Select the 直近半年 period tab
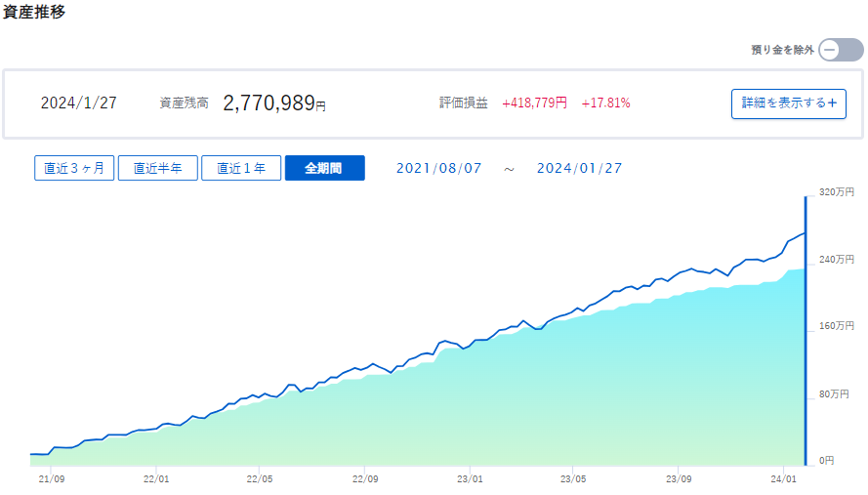Screen dimensions: 868x495 click(158, 168)
